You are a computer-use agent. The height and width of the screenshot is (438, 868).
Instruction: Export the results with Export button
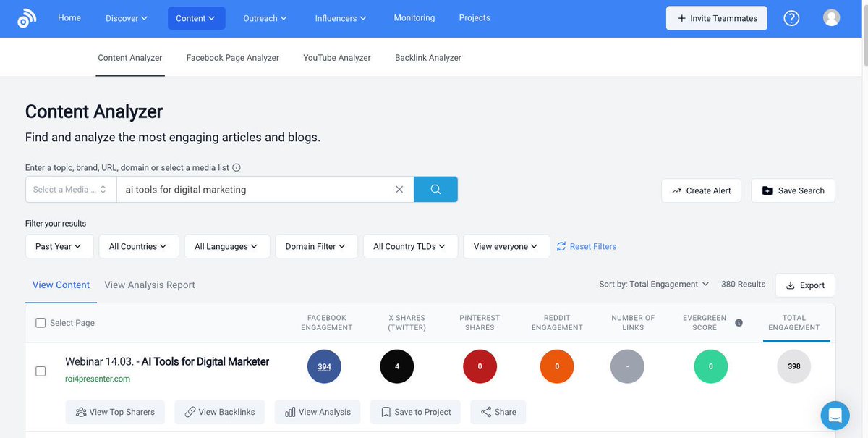(805, 285)
